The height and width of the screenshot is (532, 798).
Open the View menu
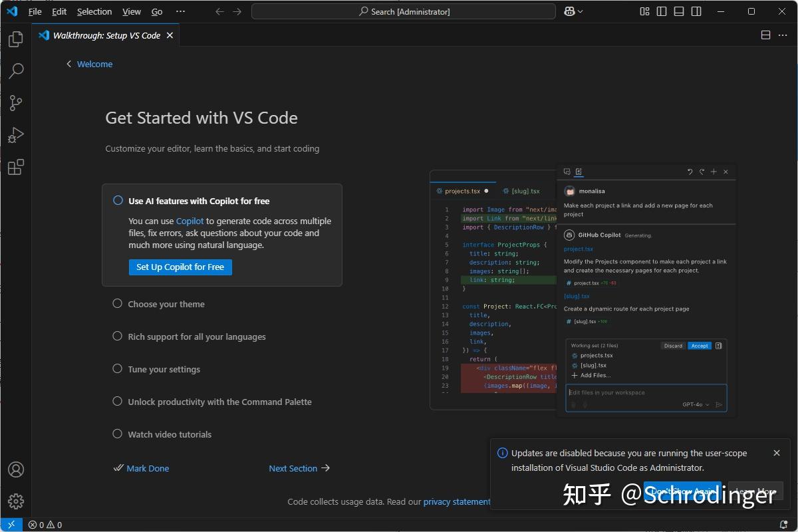[x=131, y=11]
